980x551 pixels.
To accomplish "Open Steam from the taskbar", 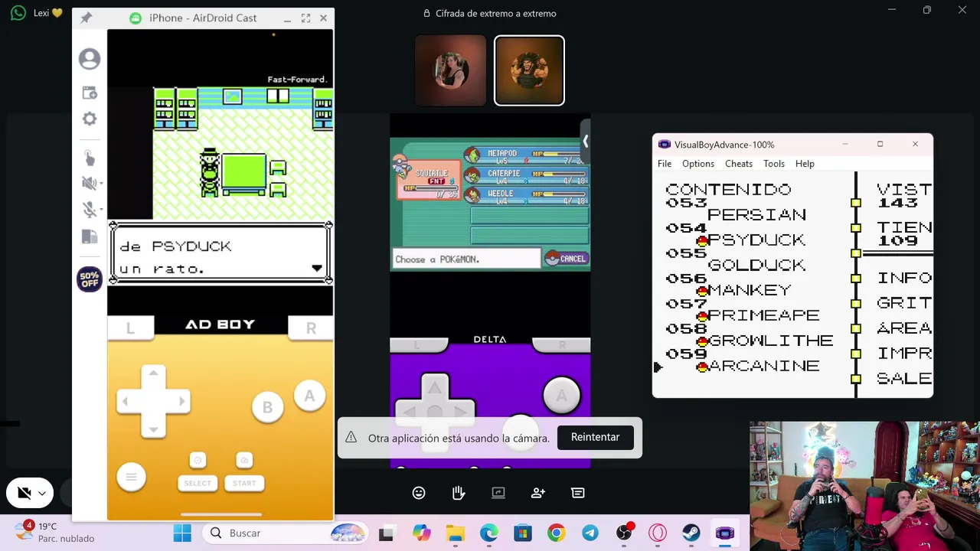I will coord(691,533).
